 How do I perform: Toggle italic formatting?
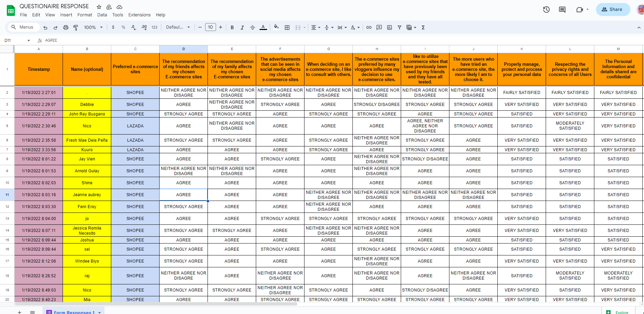[242, 28]
